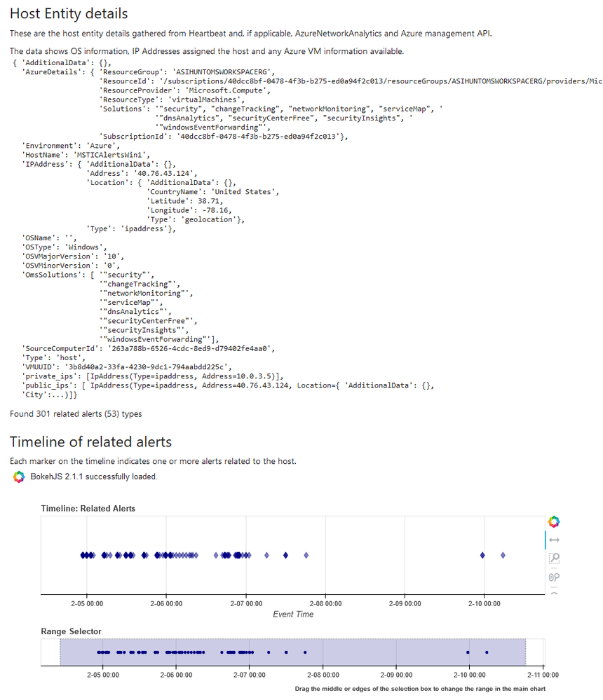
Task: Click '"serviceMap"' in the OmsSolutions list
Action: (131, 303)
